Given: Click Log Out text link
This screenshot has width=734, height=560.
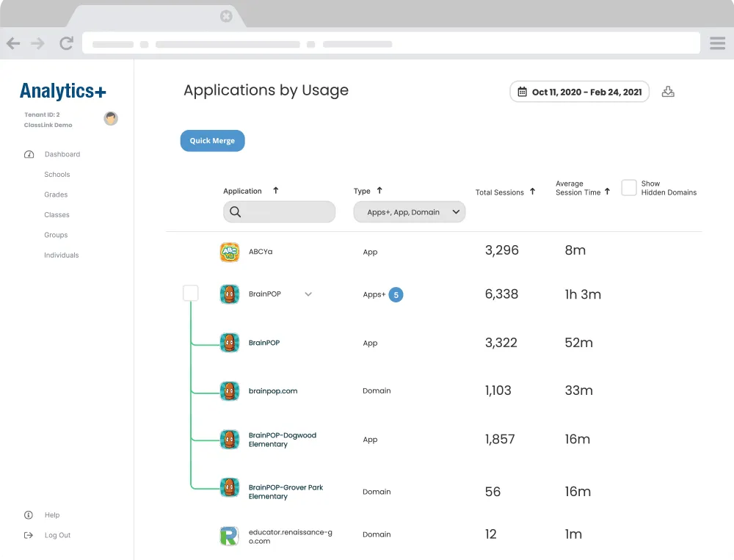Looking at the screenshot, I should [x=57, y=535].
